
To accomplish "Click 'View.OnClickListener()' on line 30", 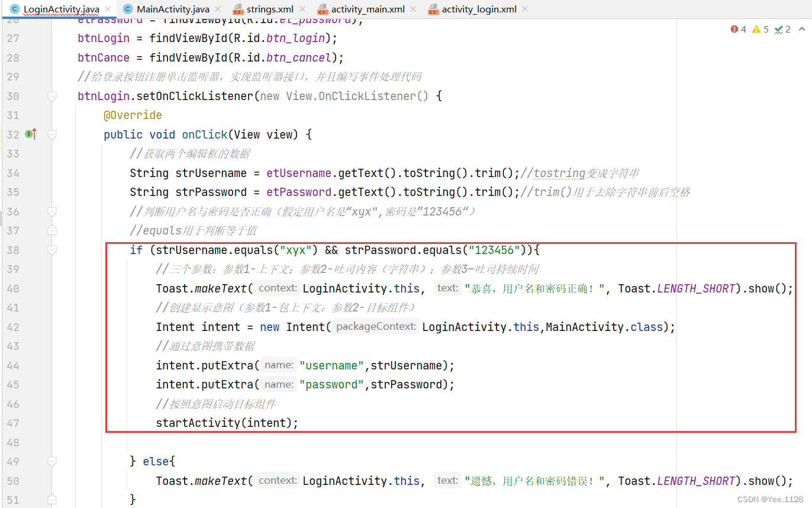I will click(x=357, y=96).
